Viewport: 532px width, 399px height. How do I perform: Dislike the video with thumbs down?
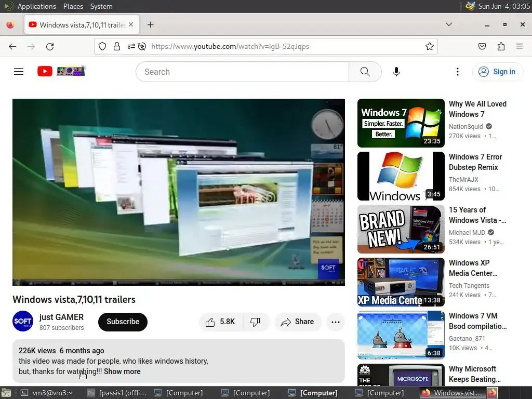pyautogui.click(x=255, y=322)
